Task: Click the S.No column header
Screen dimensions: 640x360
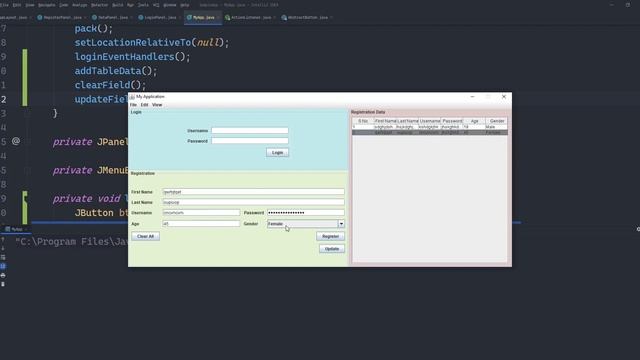Action: pos(363,121)
